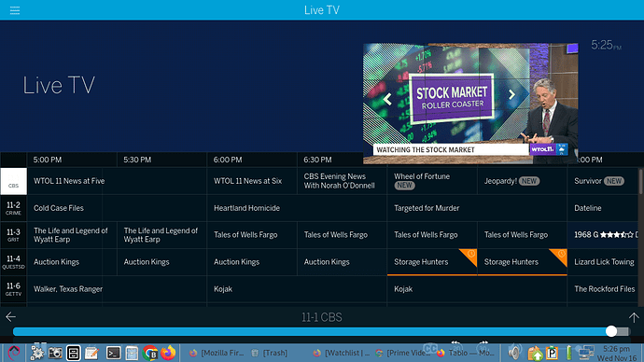Launch Firefox from the taskbar
Viewport: 644px width, 362px height.
point(168,353)
